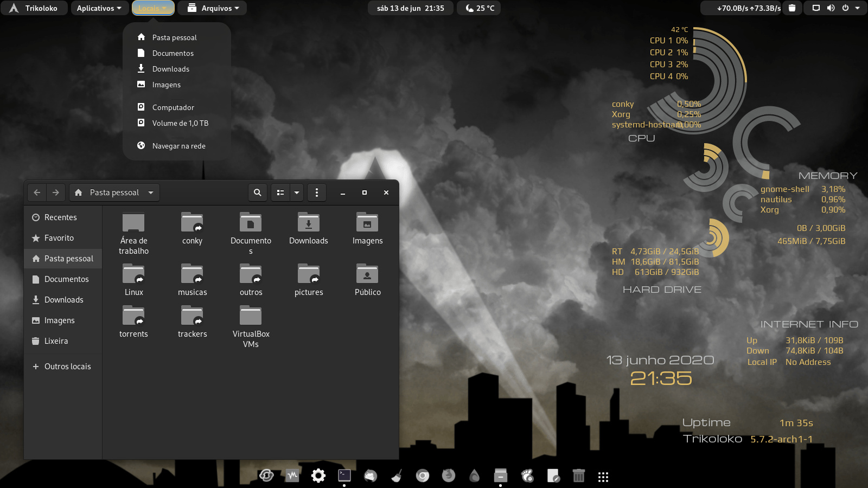Open the system monitor dock icon
The height and width of the screenshot is (488, 868).
pos(292,476)
